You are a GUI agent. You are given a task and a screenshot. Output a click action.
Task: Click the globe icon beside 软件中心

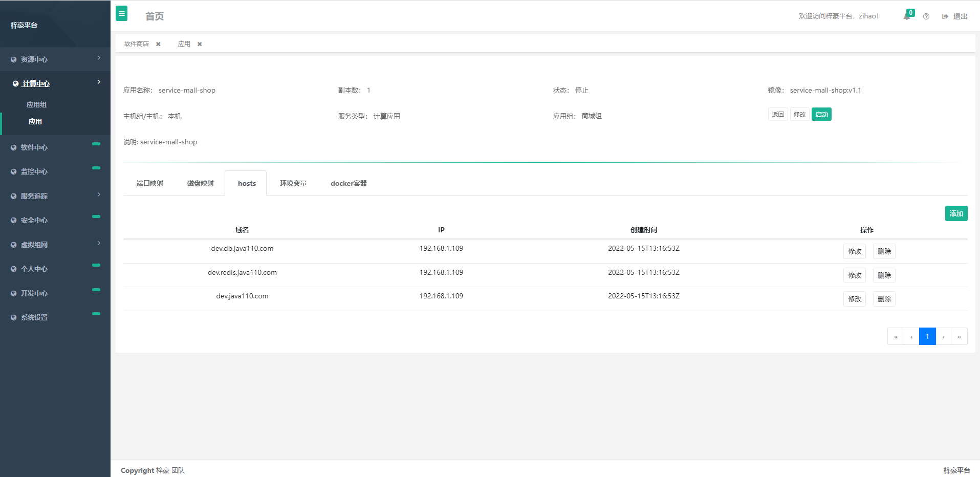point(14,147)
